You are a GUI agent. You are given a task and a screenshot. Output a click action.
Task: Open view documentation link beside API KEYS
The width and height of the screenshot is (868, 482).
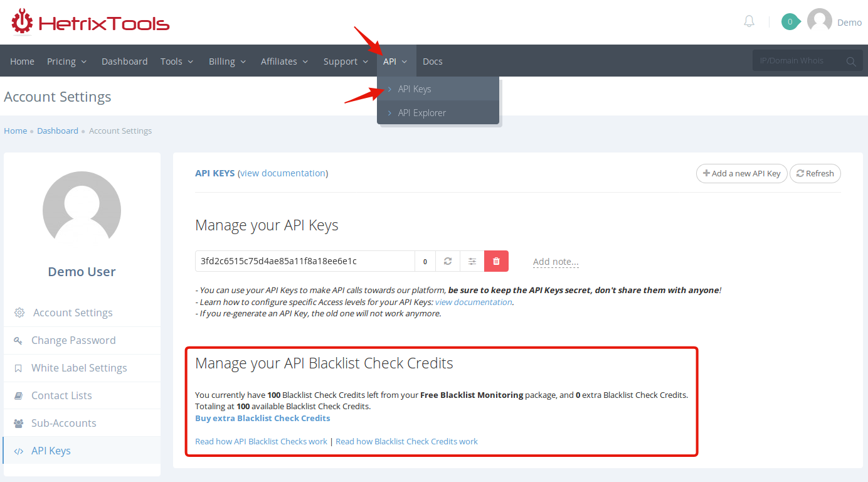coord(283,173)
